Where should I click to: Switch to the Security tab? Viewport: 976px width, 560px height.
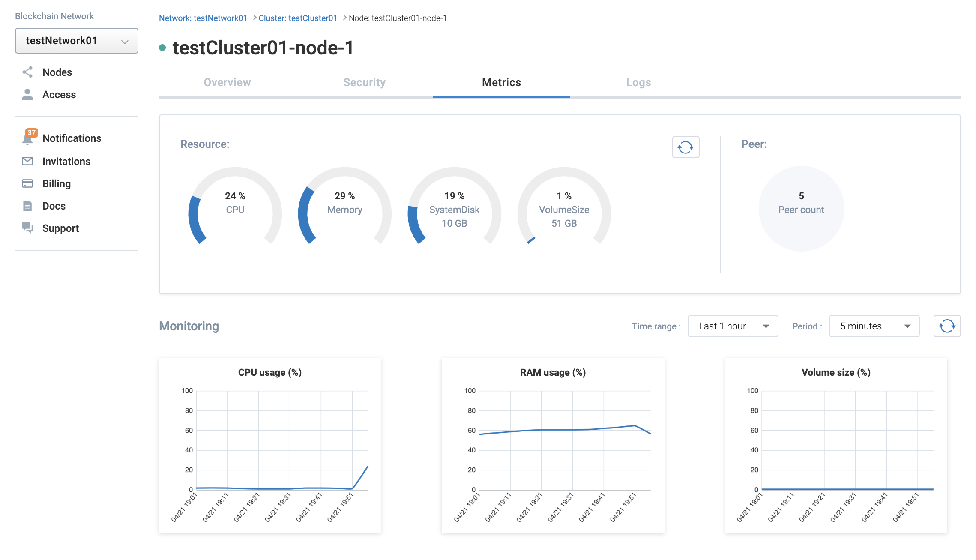click(x=365, y=82)
